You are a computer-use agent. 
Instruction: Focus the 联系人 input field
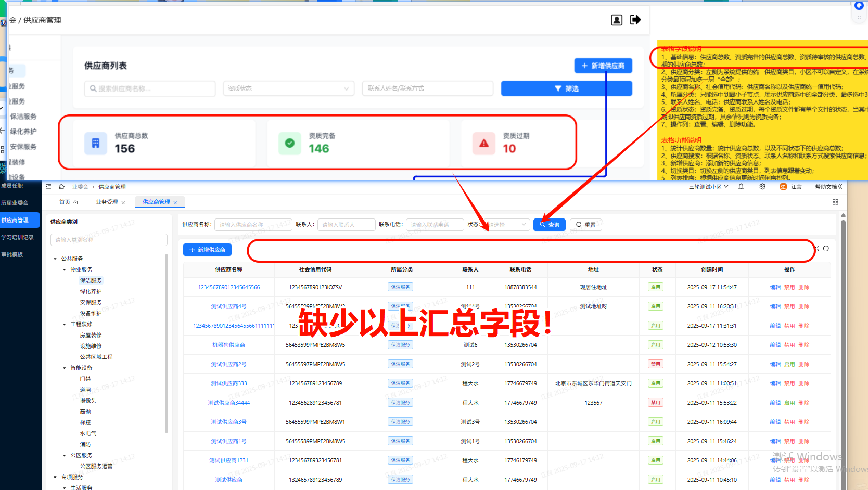[346, 225]
